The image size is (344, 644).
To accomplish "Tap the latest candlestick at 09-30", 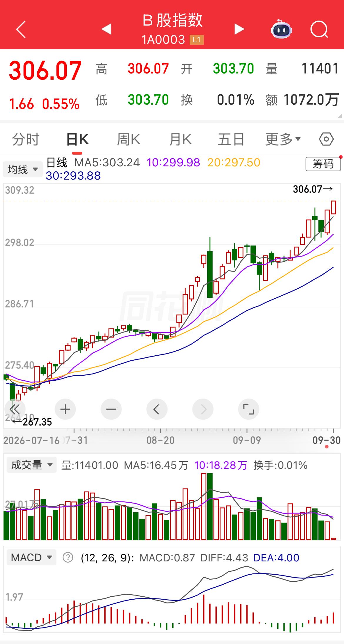I will pos(333,208).
